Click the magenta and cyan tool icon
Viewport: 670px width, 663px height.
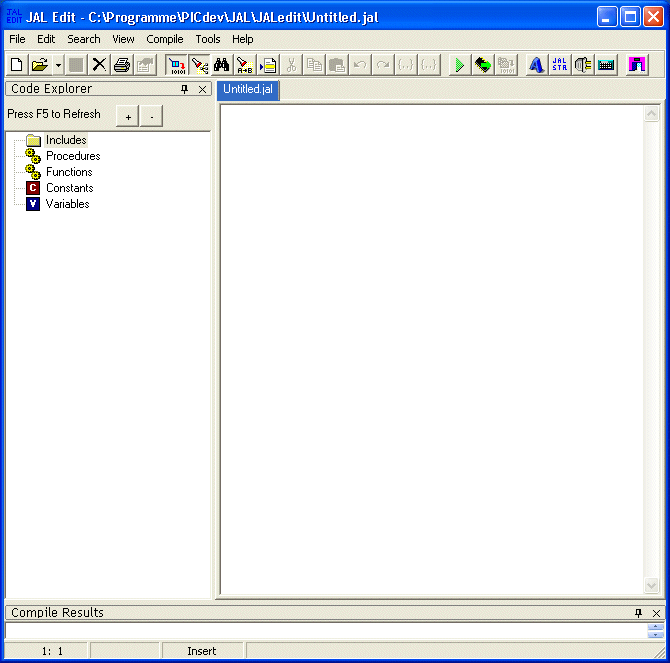(637, 65)
